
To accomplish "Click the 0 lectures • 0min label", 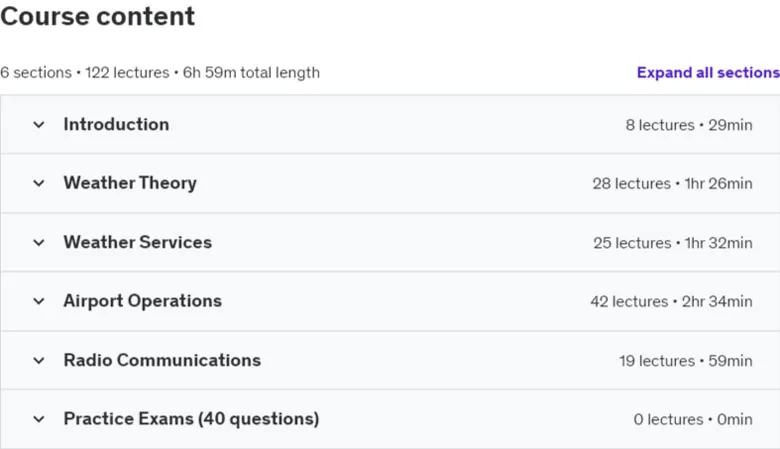I will tap(693, 420).
